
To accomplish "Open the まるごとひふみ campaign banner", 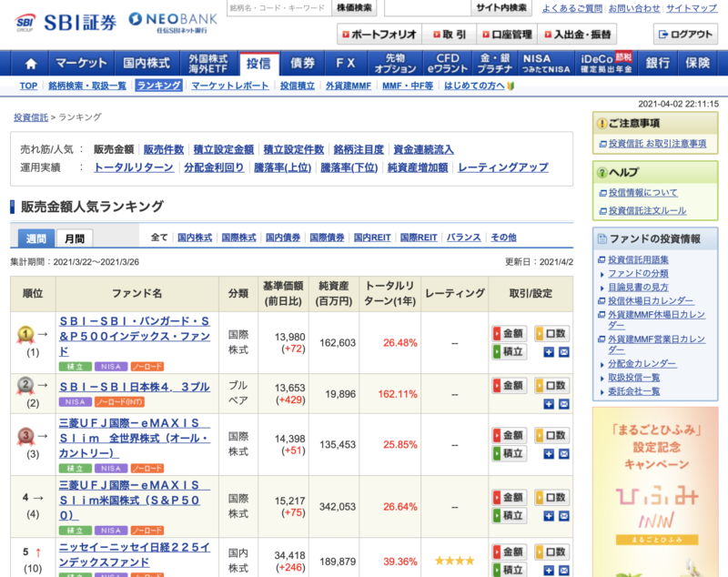I will pyautogui.click(x=655, y=492).
